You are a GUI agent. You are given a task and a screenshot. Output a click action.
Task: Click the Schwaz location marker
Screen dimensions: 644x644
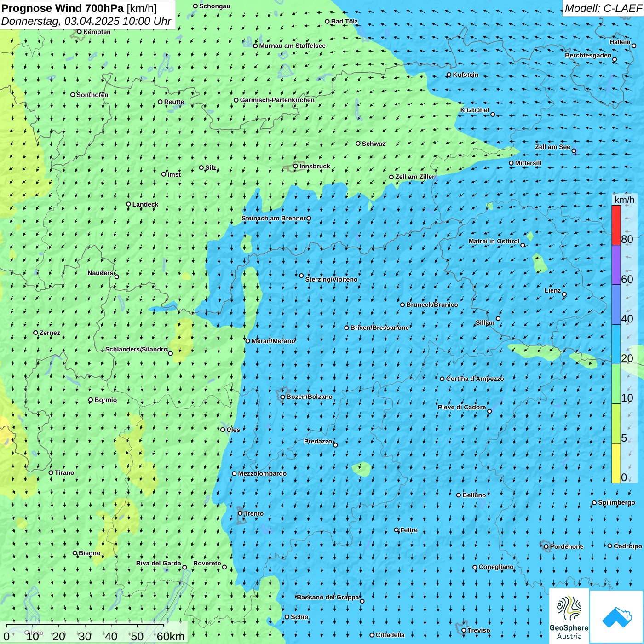pos(358,144)
